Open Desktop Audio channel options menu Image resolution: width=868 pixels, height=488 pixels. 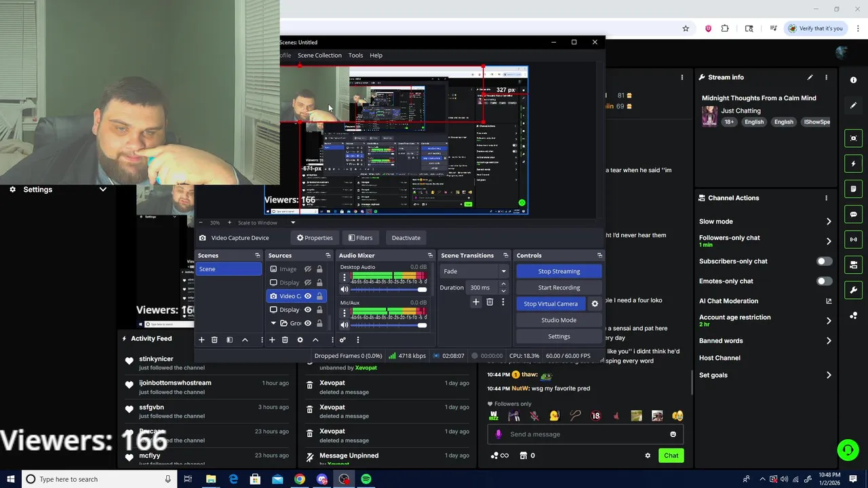344,277
